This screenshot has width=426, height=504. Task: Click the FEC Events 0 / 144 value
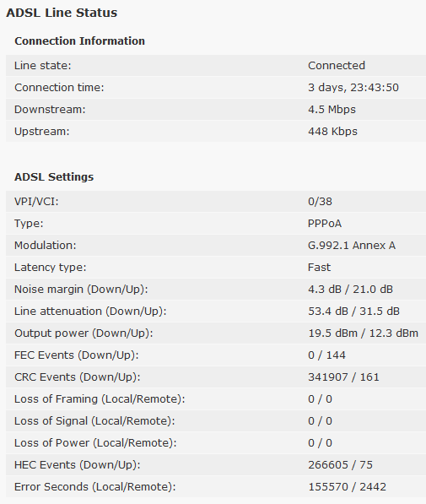click(326, 355)
